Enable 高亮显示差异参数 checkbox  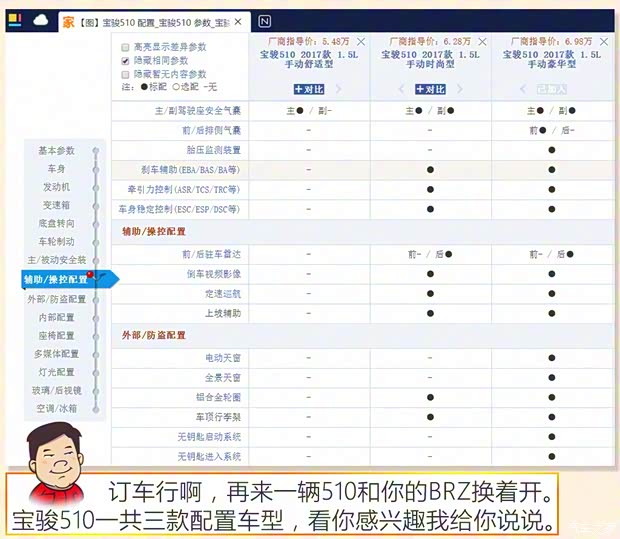[125, 47]
